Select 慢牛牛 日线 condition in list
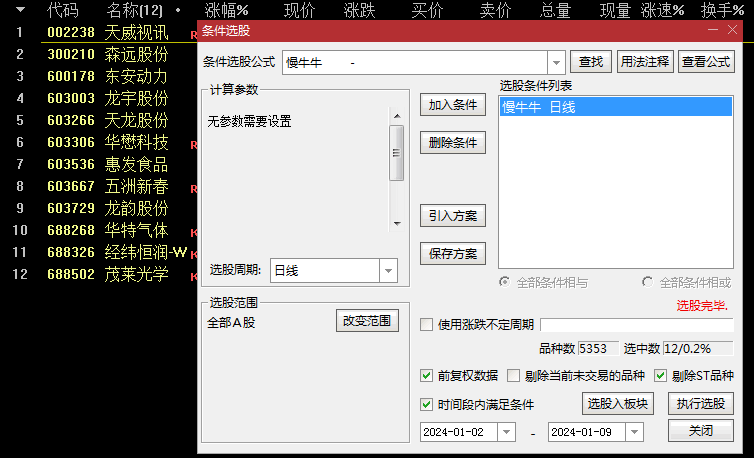 click(x=616, y=107)
